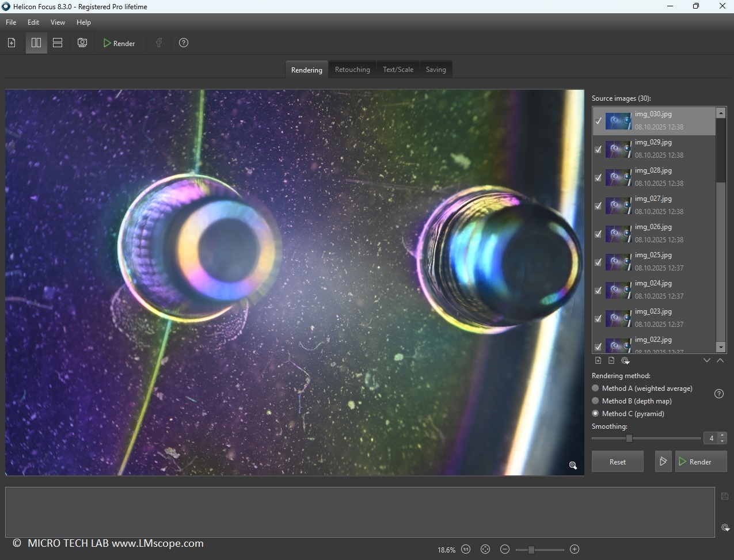
Task: Click the add images icon in top toolbar
Action: click(x=12, y=43)
